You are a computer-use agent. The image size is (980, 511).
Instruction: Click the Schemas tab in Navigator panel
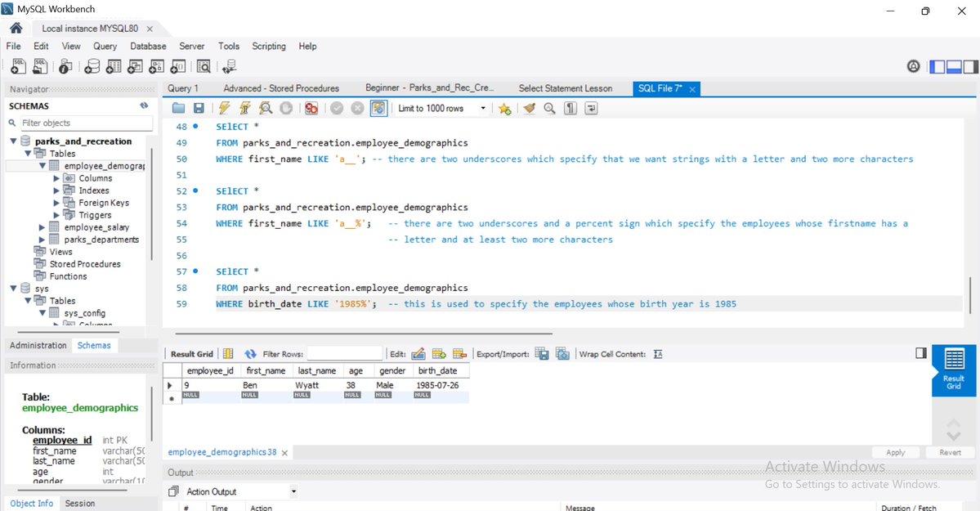[94, 345]
